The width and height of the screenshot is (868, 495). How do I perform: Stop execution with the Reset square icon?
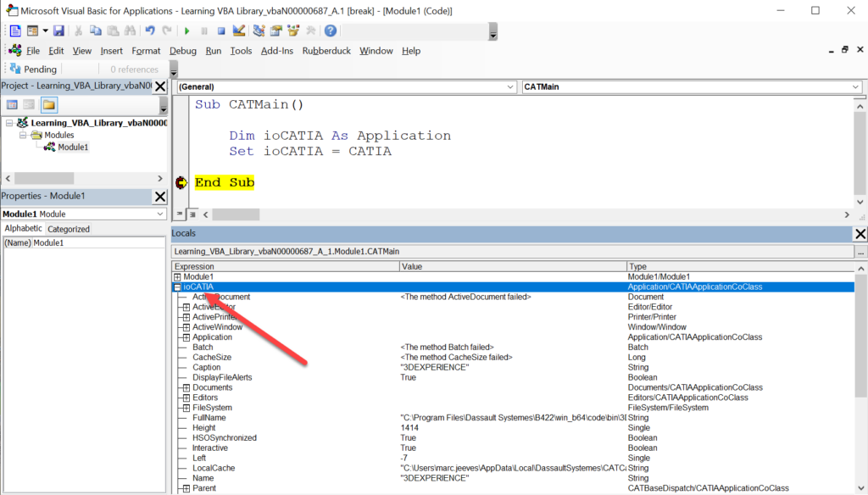click(x=221, y=31)
